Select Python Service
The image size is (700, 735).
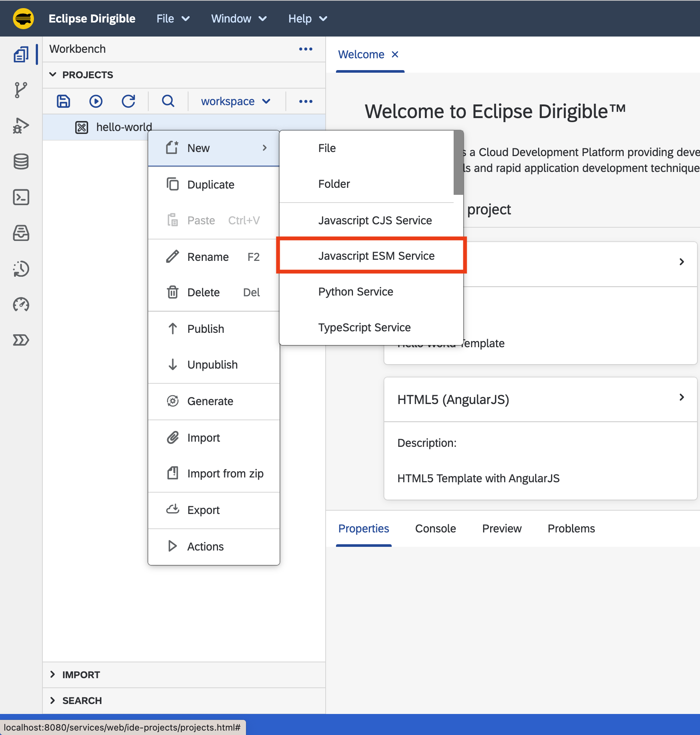(x=371, y=291)
